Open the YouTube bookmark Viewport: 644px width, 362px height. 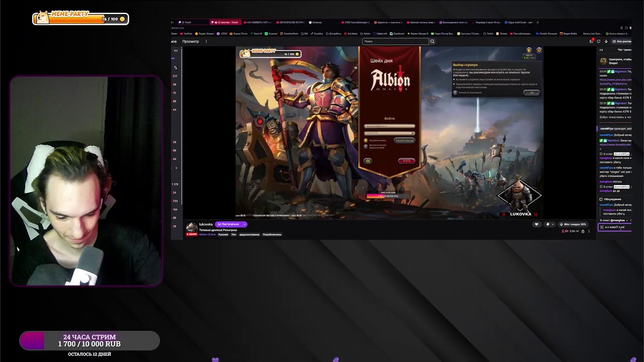click(x=187, y=34)
